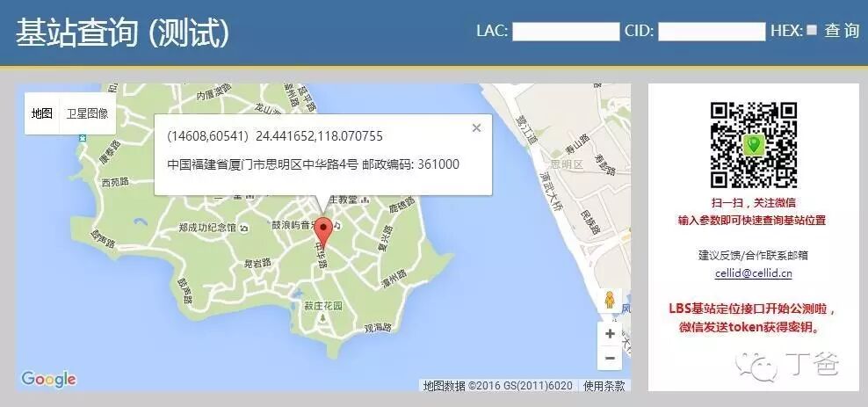Click the 地图数据 ©2016 attribution text

coord(497,386)
